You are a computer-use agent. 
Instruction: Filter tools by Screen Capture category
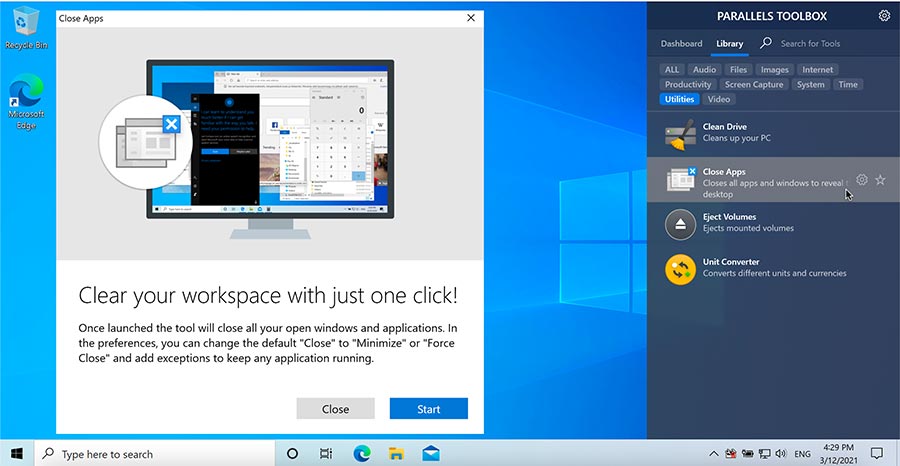(x=754, y=85)
